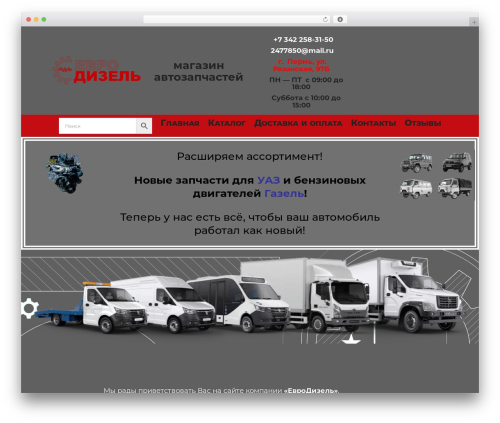This screenshot has height=423, width=500.
Task: Focus the Поиск search input field
Action: 98,126
